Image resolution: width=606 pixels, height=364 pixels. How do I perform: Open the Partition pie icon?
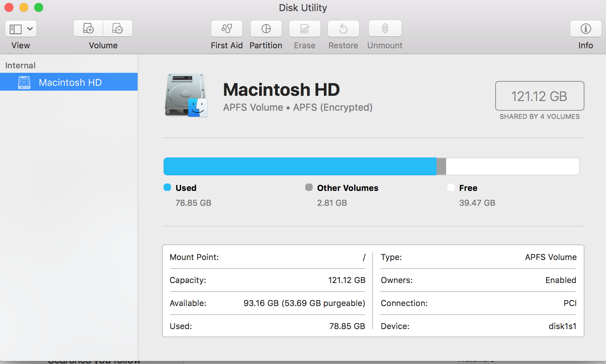(266, 29)
